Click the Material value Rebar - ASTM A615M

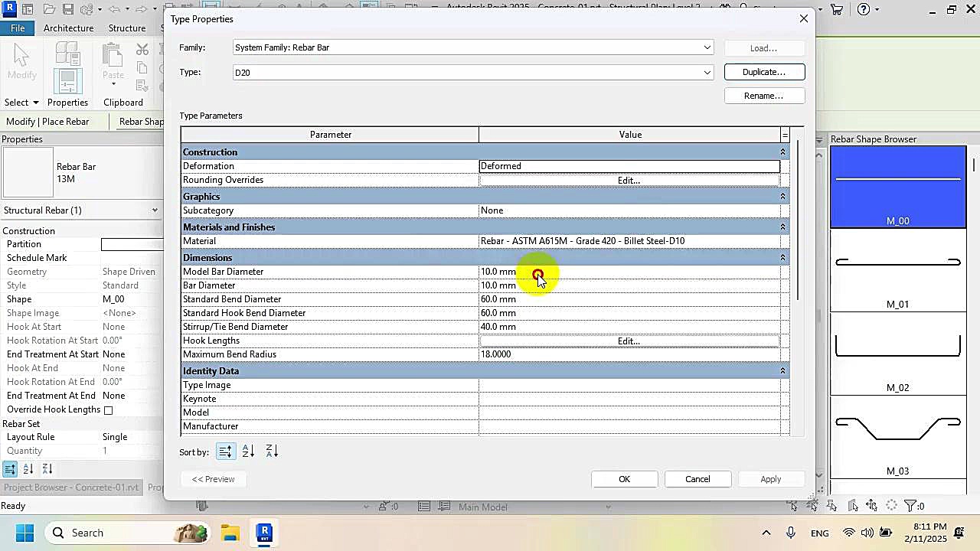click(629, 241)
